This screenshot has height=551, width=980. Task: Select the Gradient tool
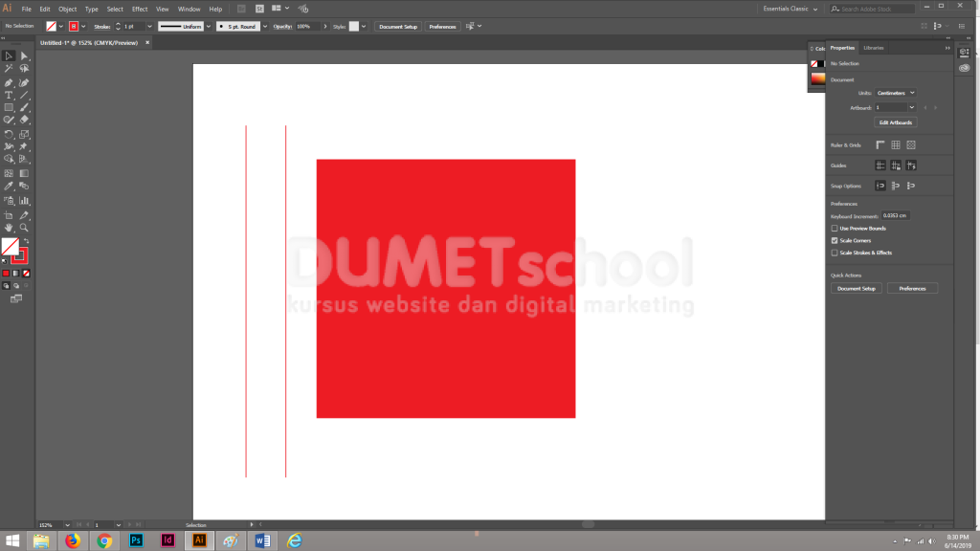[24, 174]
